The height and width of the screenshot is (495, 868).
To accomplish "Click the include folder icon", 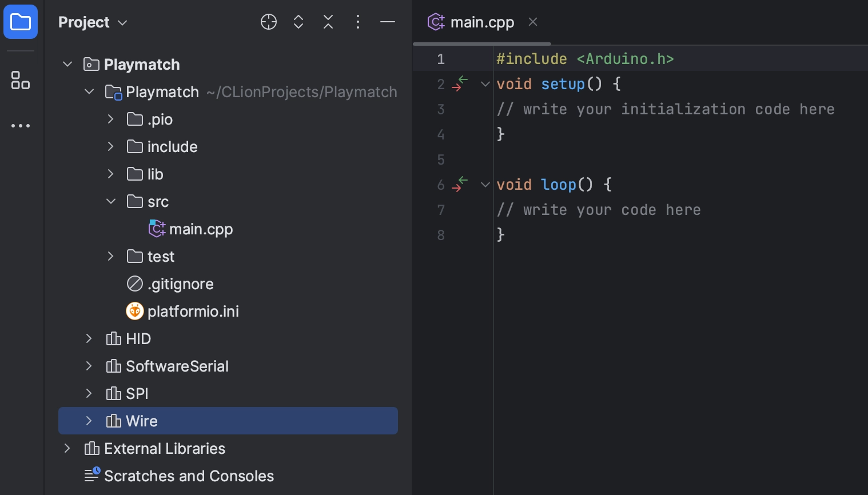I will (135, 146).
